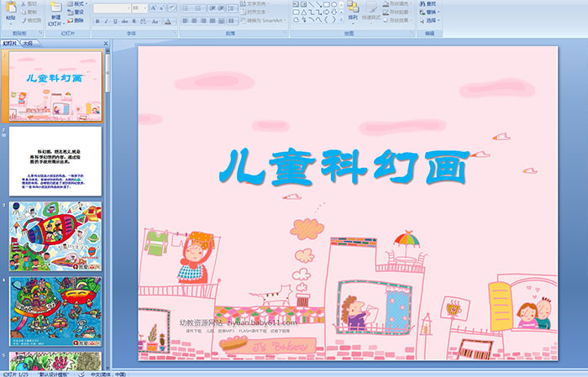The height and width of the screenshot is (377, 588).
Task: Open Text Direction (文字方向) dropdown
Action: point(255,3)
